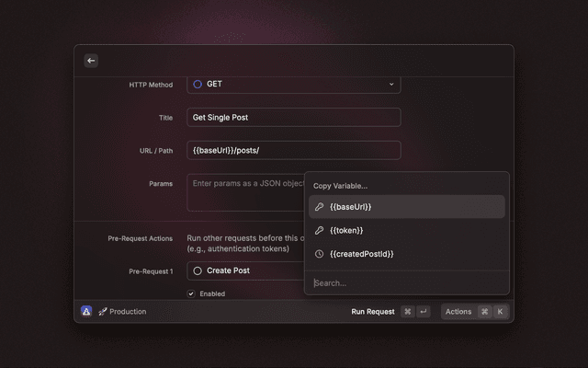Open the HTTP Method dropdown chevron
588x368 pixels.
click(x=390, y=84)
